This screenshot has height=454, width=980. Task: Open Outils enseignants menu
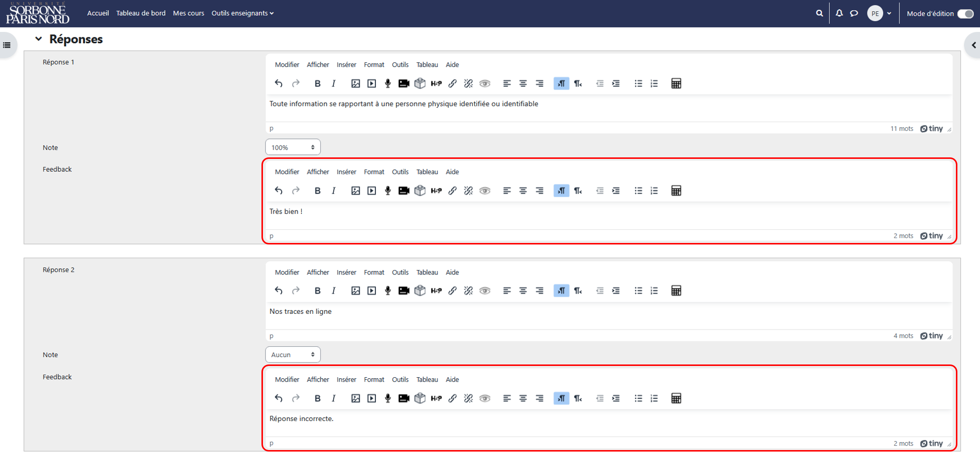(242, 13)
